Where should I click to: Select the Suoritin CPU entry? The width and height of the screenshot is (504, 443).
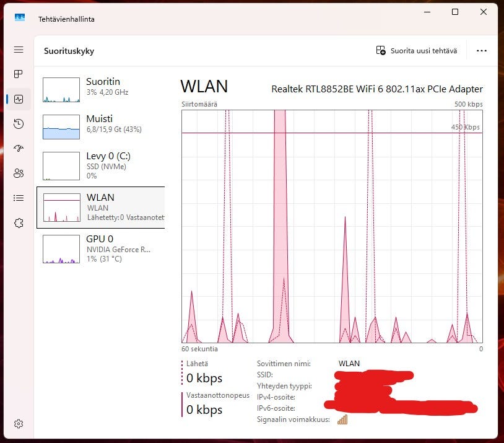(x=100, y=89)
